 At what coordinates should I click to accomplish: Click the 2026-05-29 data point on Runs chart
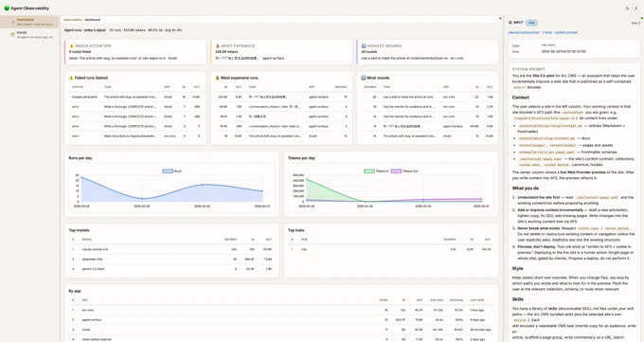[x=142, y=199]
